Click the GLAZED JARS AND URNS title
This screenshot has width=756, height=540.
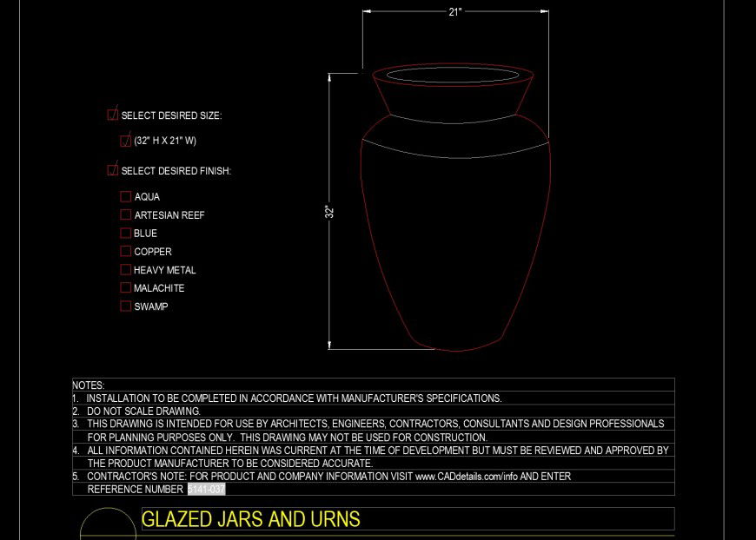click(x=251, y=519)
